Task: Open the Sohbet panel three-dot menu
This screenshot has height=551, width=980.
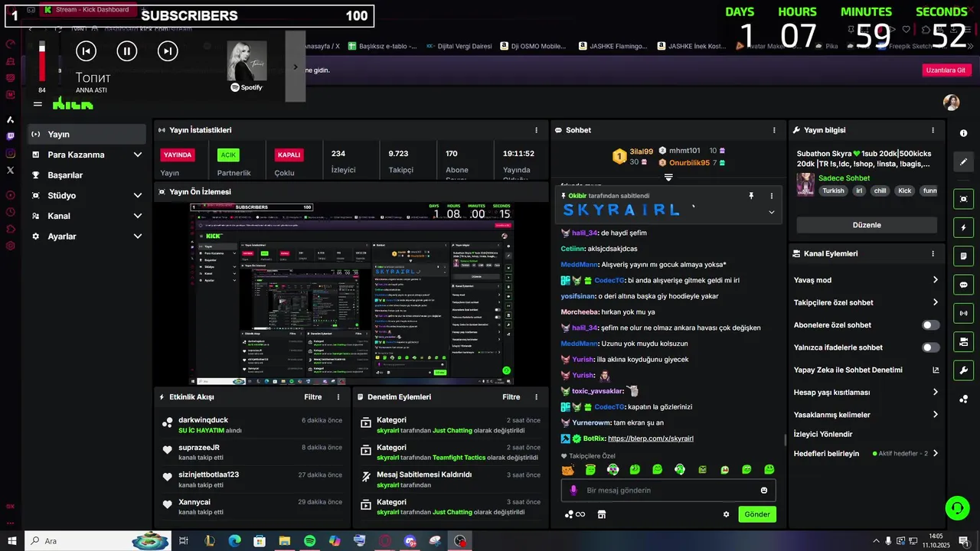Action: tap(774, 130)
